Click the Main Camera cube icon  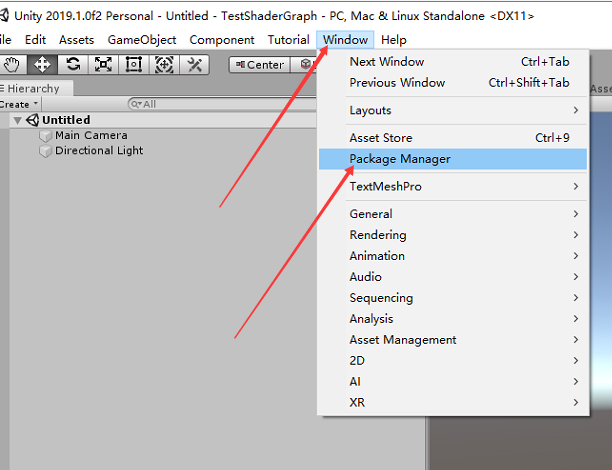tap(46, 136)
